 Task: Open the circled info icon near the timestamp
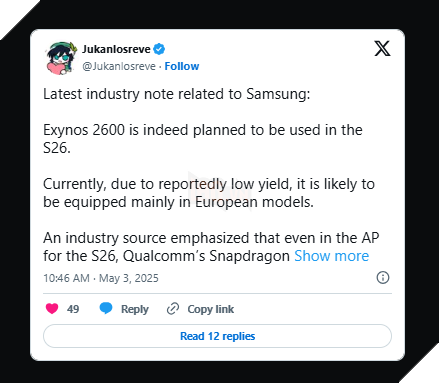383,277
